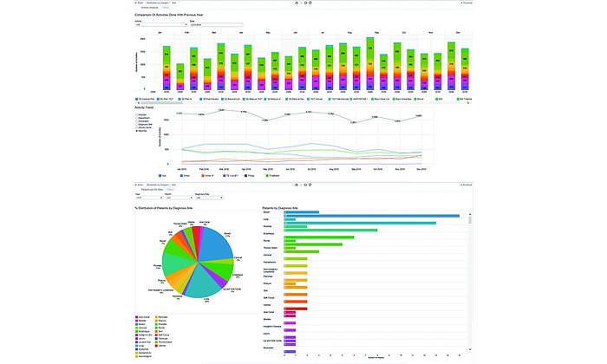Click last icon in lower center toolbar group
The width and height of the screenshot is (607, 364).
[x=310, y=185]
